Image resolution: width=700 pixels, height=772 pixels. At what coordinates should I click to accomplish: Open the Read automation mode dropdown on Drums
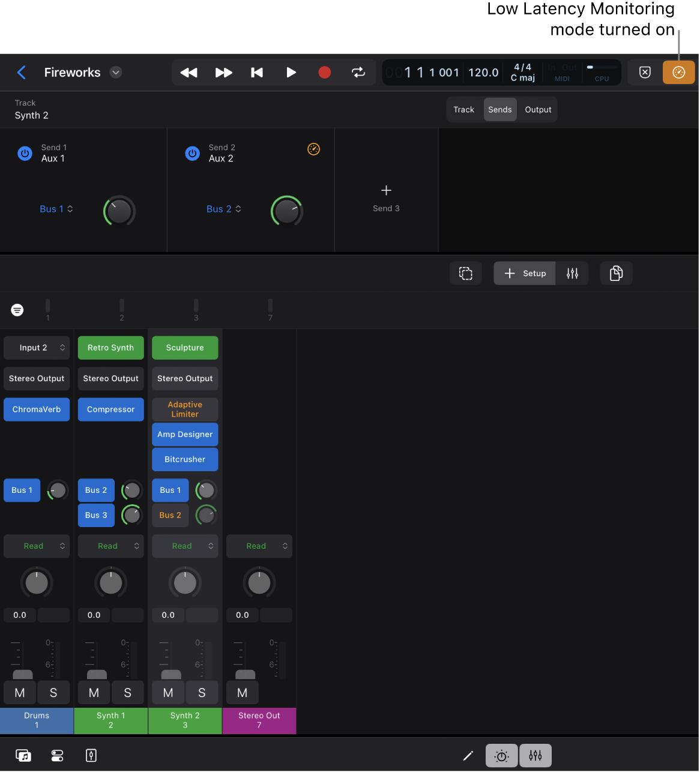(x=36, y=546)
